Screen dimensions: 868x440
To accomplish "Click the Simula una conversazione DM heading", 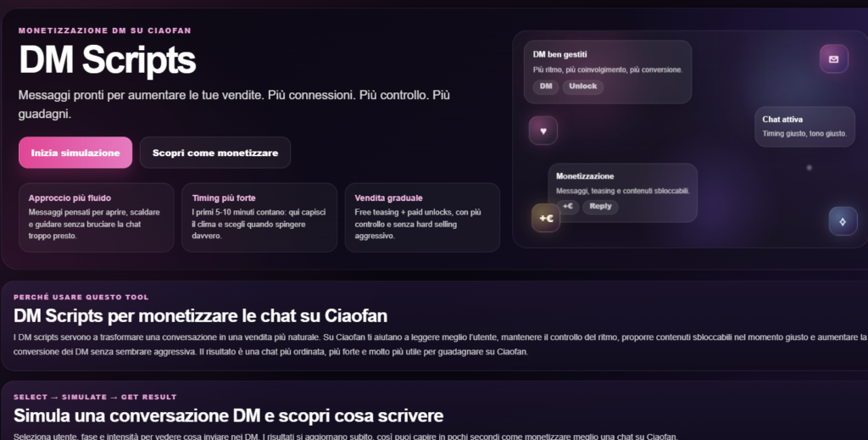I will (x=228, y=415).
